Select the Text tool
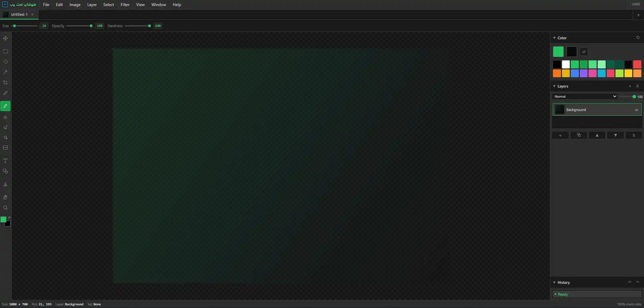This screenshot has width=644, height=308. point(5,161)
